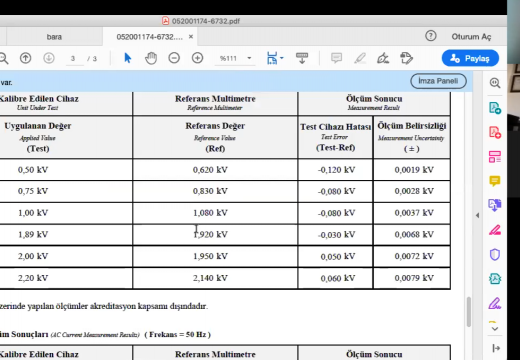This screenshot has width=520, height=360.
Task: Open the zoom percentage dropdown
Action: [249, 58]
